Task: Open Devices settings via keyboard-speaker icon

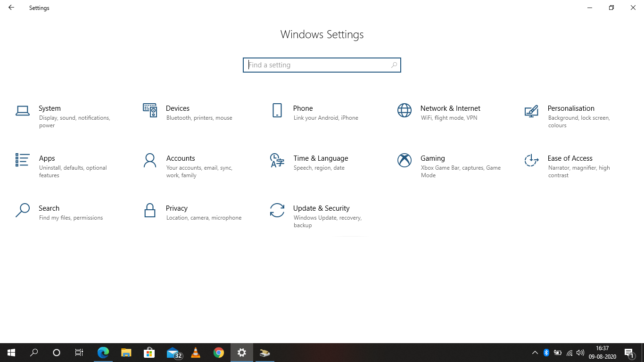Action: pos(150,110)
